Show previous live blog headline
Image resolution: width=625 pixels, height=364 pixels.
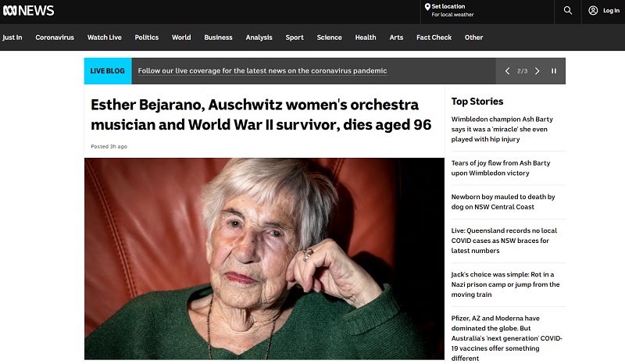(x=507, y=71)
